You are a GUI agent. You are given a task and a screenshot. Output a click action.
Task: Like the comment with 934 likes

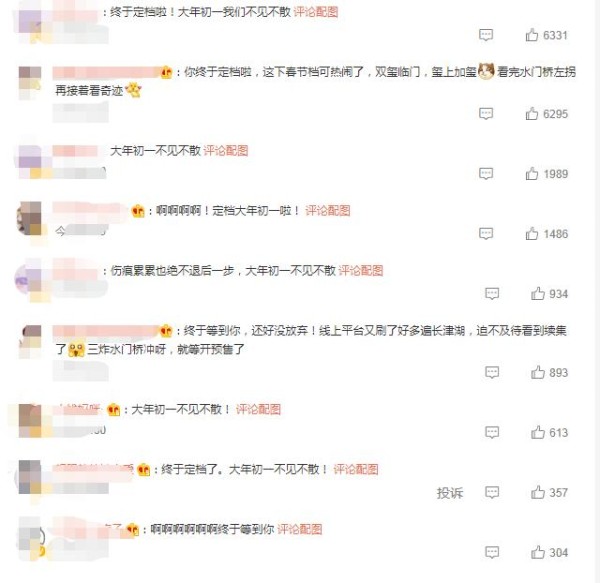pyautogui.click(x=538, y=293)
